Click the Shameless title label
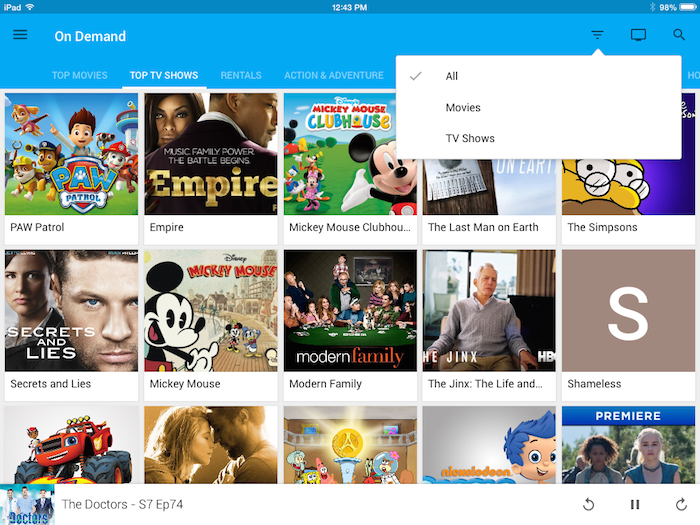 click(594, 384)
